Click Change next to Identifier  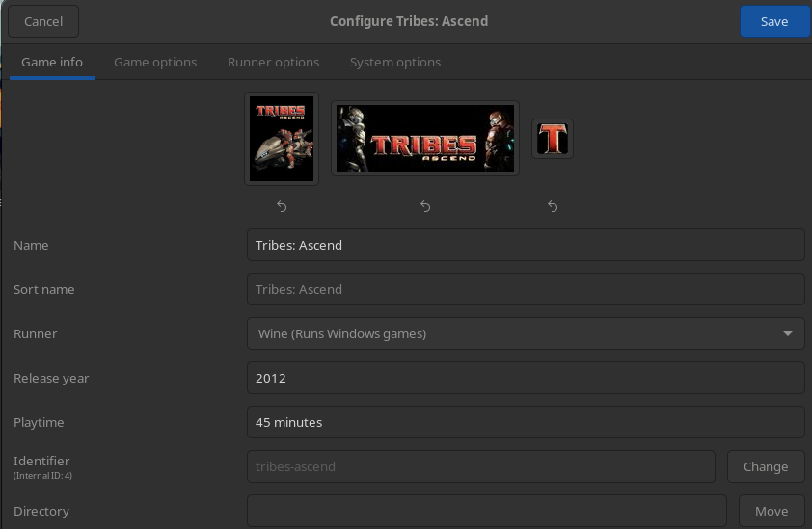[766, 466]
